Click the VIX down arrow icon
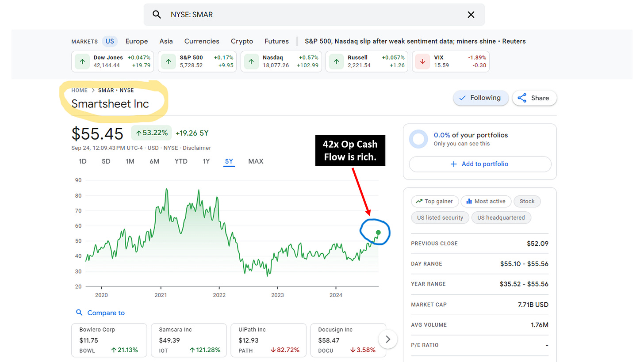 [423, 61]
